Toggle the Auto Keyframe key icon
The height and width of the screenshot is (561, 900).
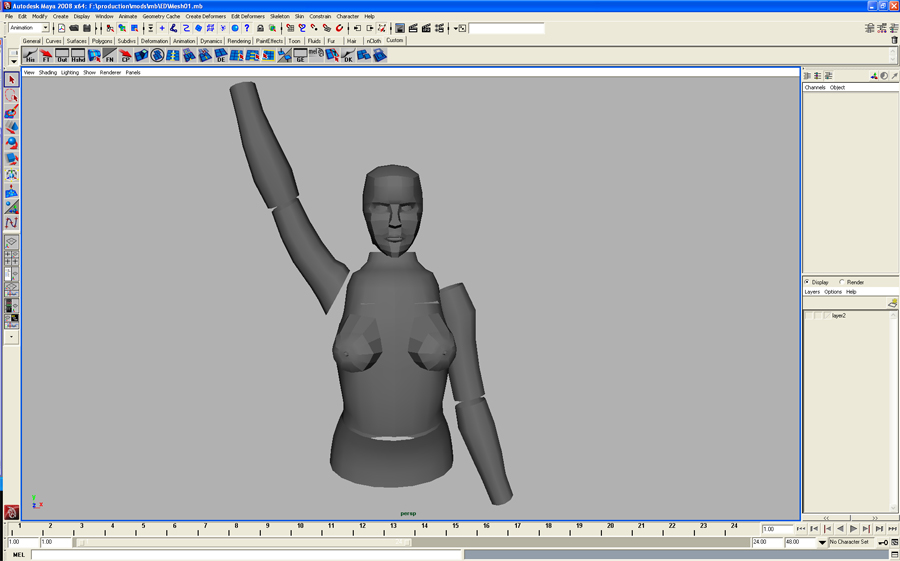(883, 542)
